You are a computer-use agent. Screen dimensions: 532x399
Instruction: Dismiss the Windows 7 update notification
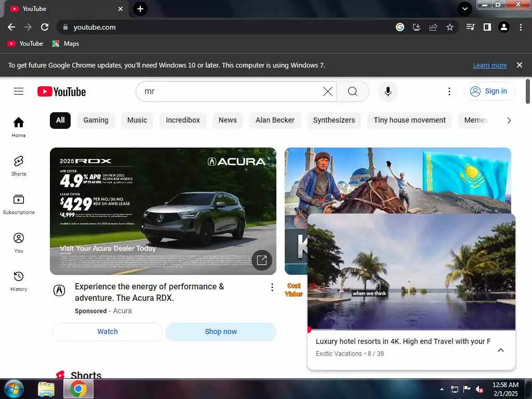coord(520,65)
